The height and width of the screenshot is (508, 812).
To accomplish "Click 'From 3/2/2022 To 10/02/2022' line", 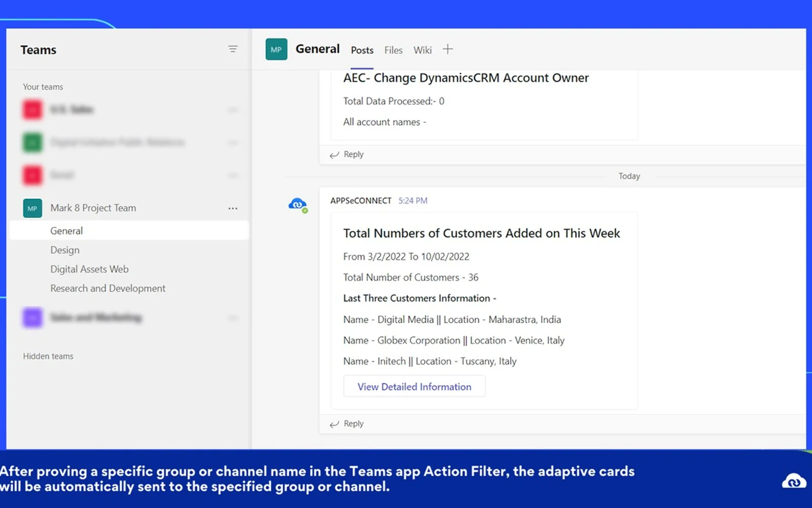I will [406, 257].
